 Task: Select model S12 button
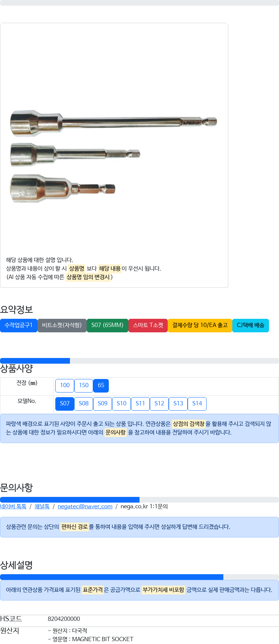point(159,404)
